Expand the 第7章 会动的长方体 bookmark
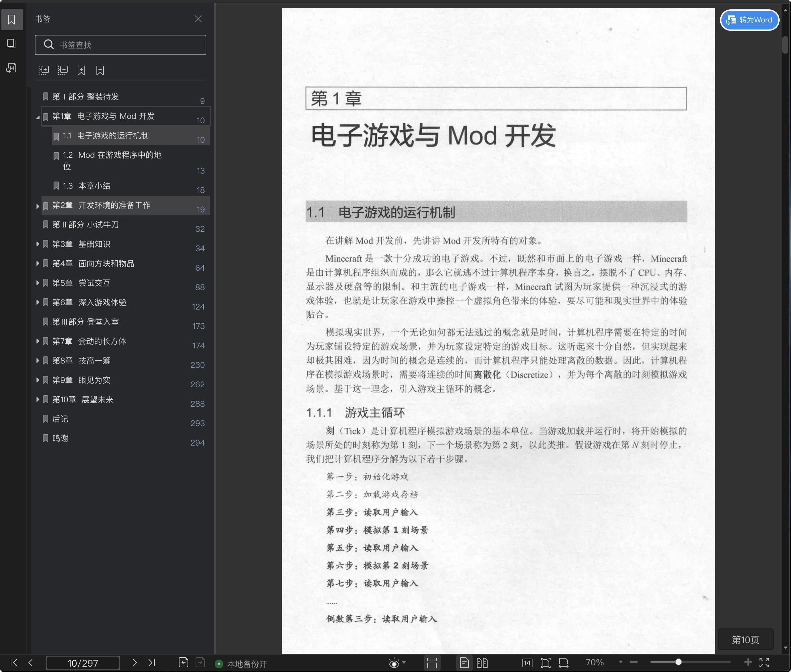791x672 pixels. point(38,341)
